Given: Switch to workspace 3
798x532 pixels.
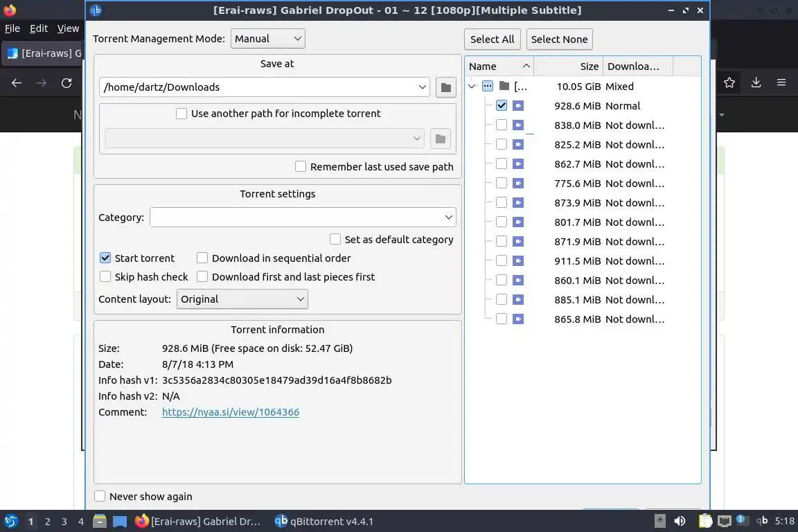Looking at the screenshot, I should pos(64,522).
